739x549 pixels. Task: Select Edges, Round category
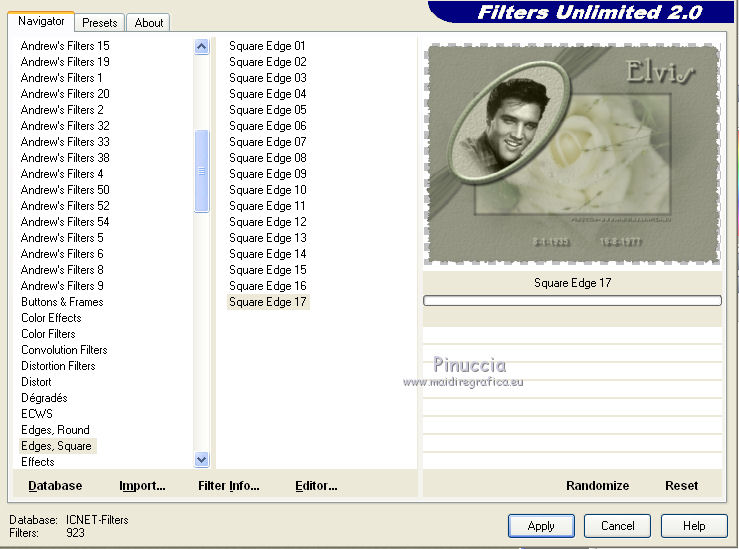(x=55, y=430)
